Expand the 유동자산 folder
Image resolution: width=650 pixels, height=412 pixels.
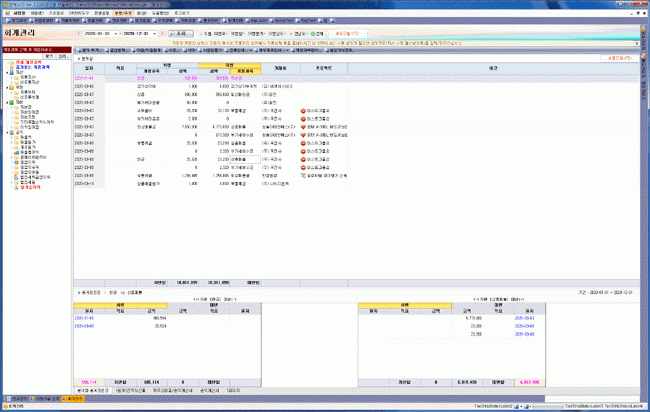(12, 78)
